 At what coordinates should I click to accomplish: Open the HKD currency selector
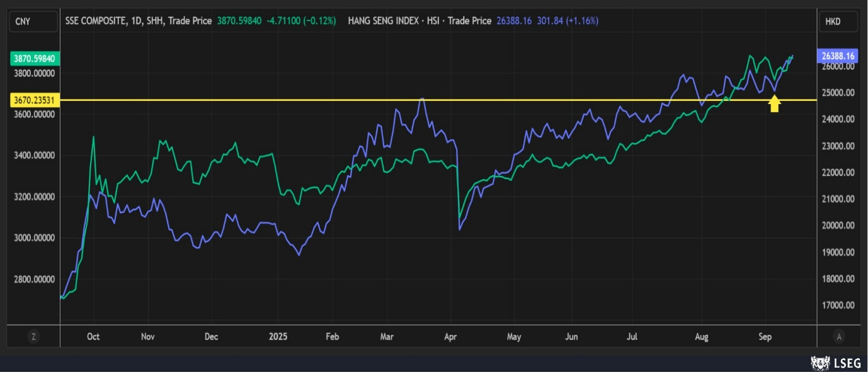839,21
